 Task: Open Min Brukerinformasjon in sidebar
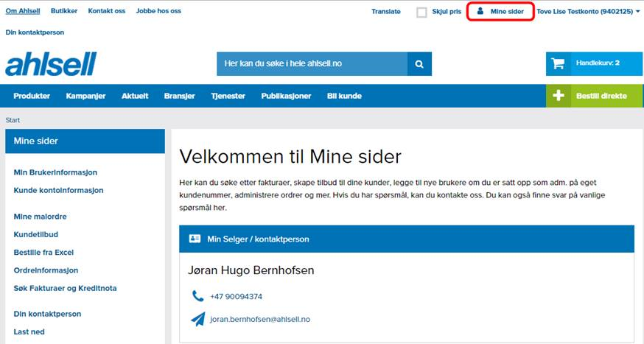(55, 172)
